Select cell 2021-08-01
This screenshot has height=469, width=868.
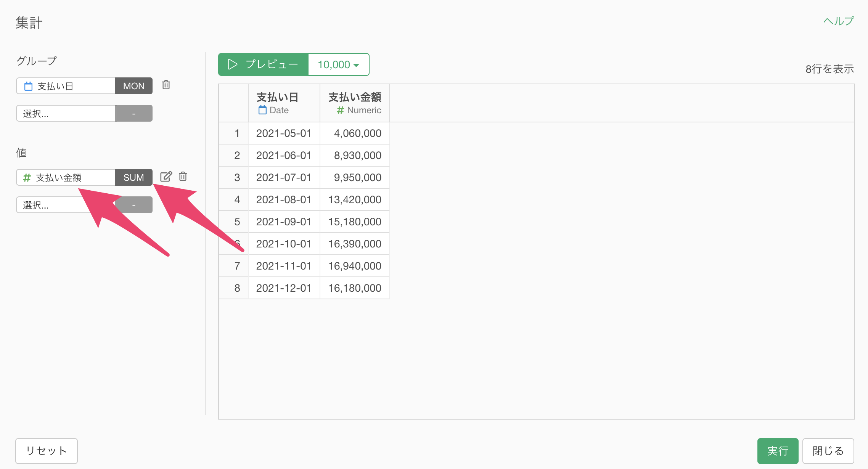tap(284, 199)
